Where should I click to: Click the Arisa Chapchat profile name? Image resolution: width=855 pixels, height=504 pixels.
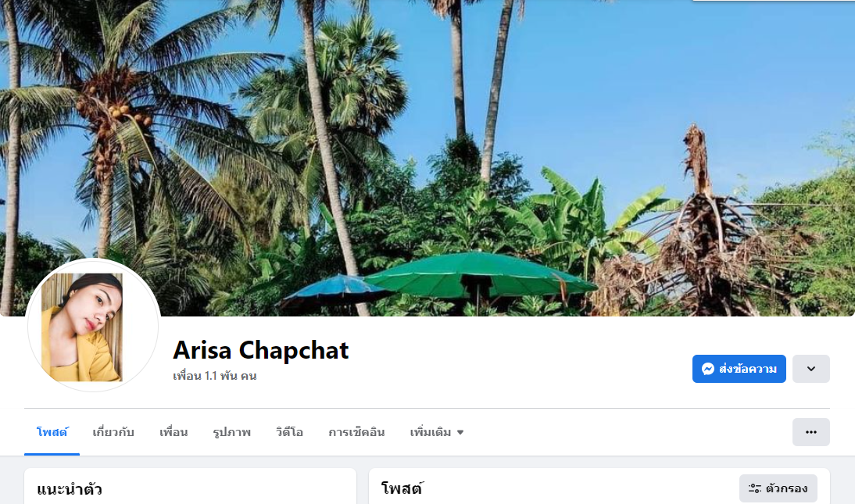click(261, 350)
